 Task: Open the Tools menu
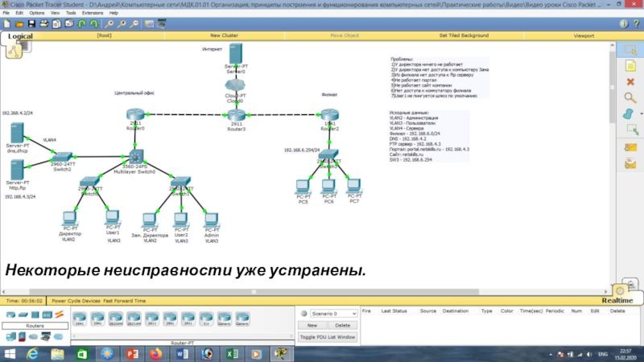[x=71, y=13]
